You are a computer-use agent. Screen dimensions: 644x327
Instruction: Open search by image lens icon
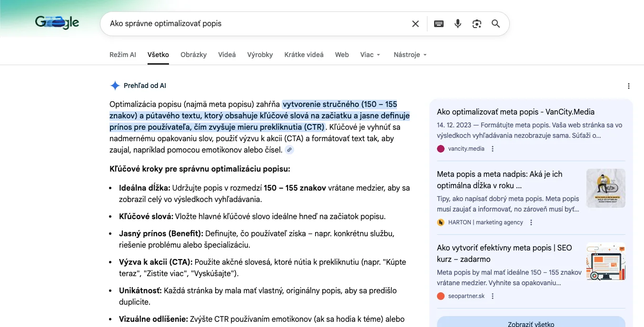click(x=477, y=24)
